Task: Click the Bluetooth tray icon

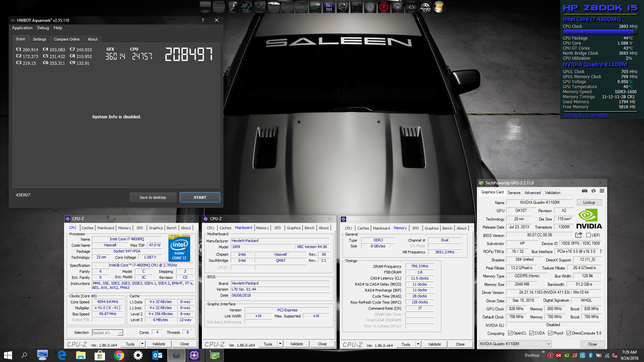Action: click(591, 355)
